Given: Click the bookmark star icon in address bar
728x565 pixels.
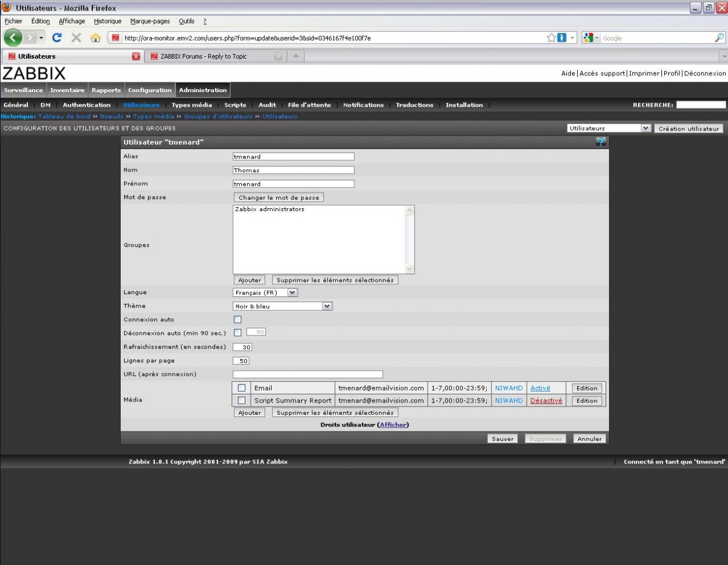Looking at the screenshot, I should [552, 38].
